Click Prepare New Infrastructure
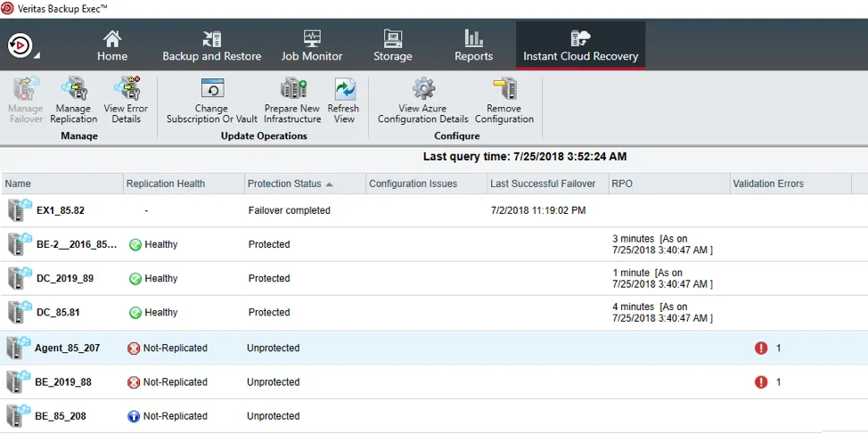The width and height of the screenshot is (868, 434). tap(292, 100)
